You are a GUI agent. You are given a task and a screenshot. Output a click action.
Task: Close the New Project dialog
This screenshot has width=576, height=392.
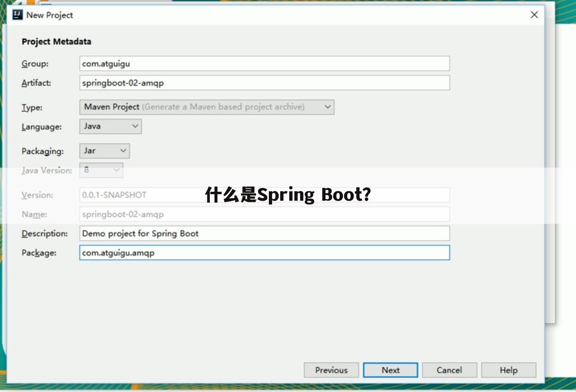[x=534, y=15]
